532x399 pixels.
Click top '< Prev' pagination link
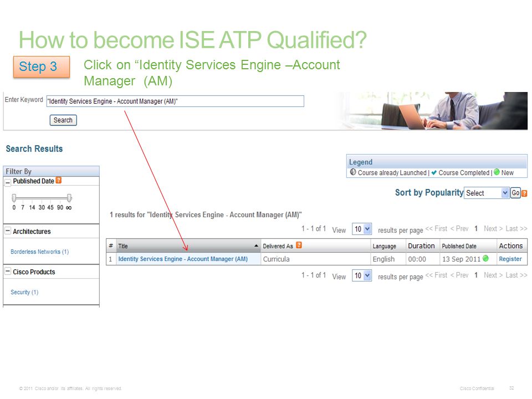point(459,229)
